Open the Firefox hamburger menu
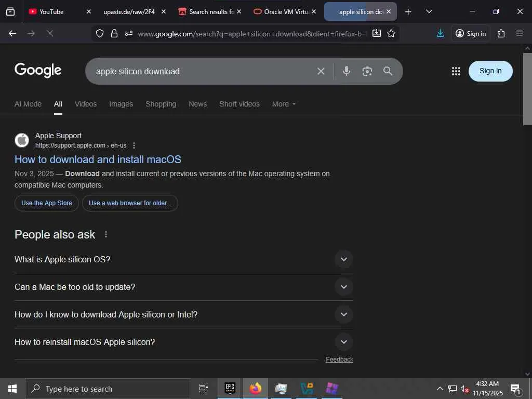Image resolution: width=532 pixels, height=399 pixels. (x=520, y=33)
